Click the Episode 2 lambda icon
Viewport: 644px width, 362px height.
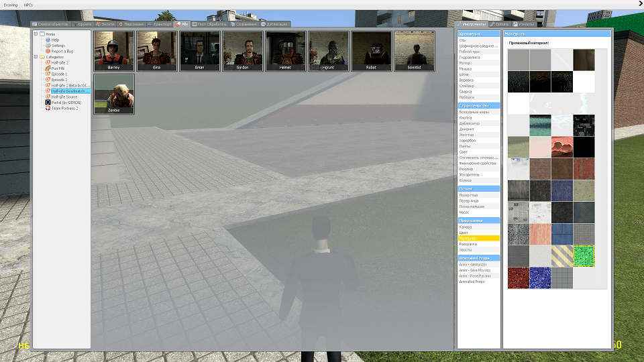[x=48, y=80]
